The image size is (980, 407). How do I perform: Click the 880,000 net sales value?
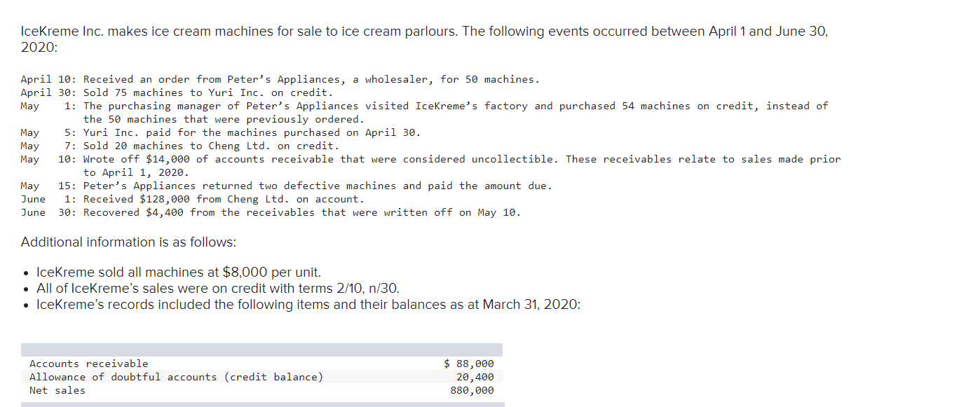click(472, 390)
